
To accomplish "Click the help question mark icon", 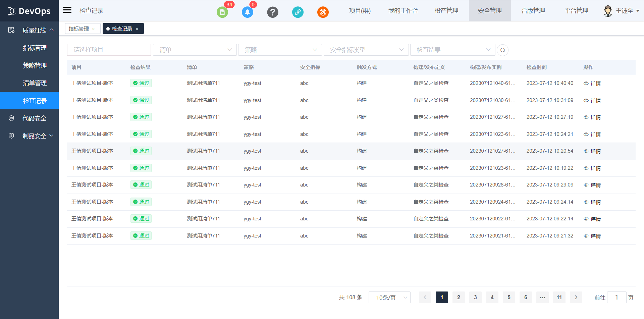I will [x=273, y=12].
